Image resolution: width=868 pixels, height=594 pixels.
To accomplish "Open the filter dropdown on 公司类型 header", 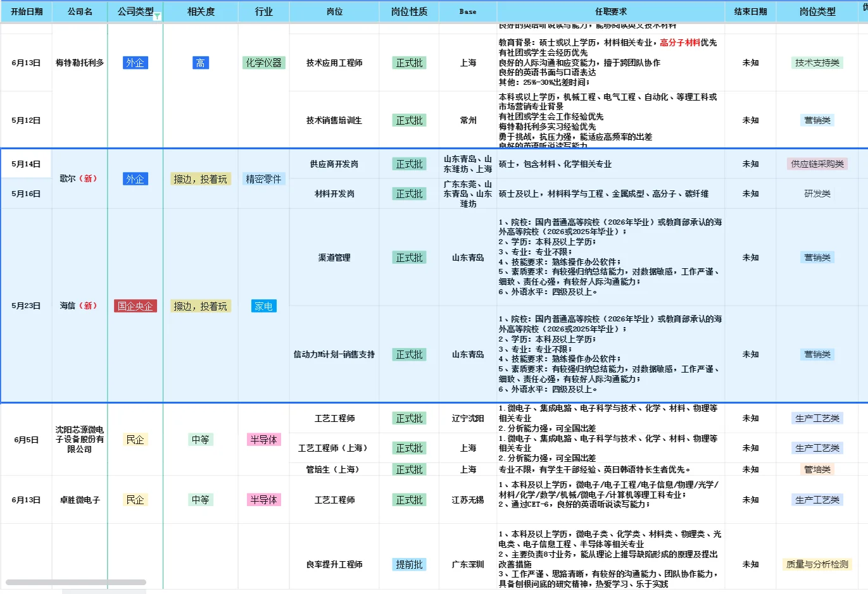I will pos(158,16).
